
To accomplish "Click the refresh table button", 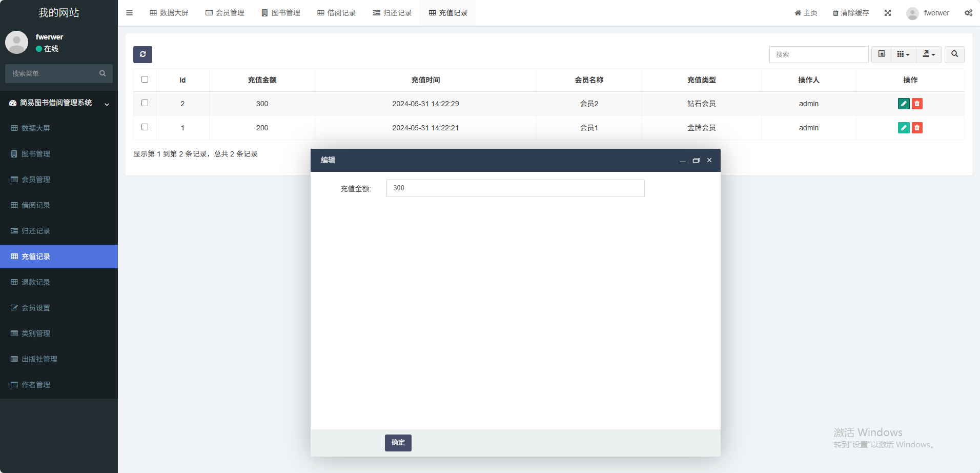I will [142, 54].
